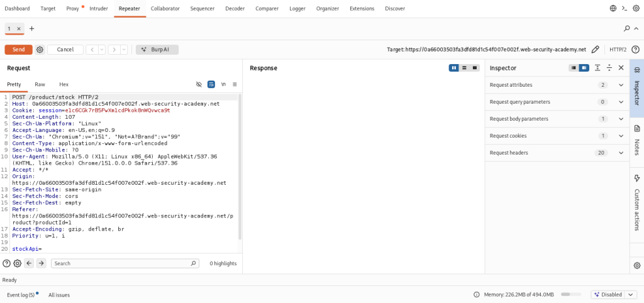The width and height of the screenshot is (644, 303).
Task: Open request editor hamburger menu
Action: (235, 84)
